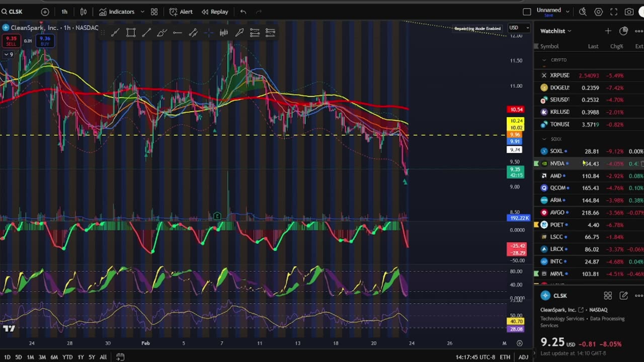The image size is (644, 362).
Task: Select the horizontal line tool
Action: [178, 33]
